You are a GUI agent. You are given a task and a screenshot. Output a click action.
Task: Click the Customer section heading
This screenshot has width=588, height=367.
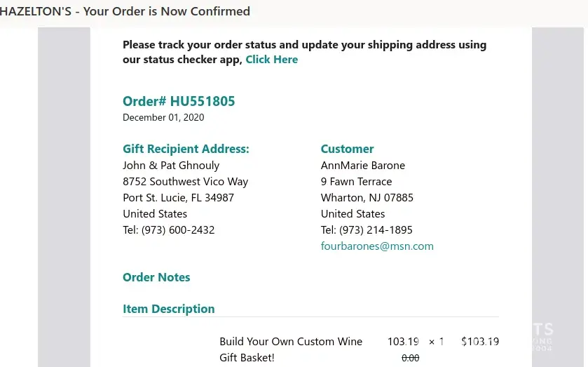tap(347, 149)
